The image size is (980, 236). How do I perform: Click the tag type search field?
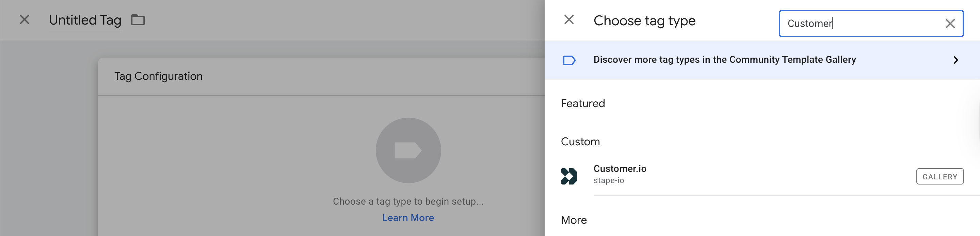tap(871, 24)
